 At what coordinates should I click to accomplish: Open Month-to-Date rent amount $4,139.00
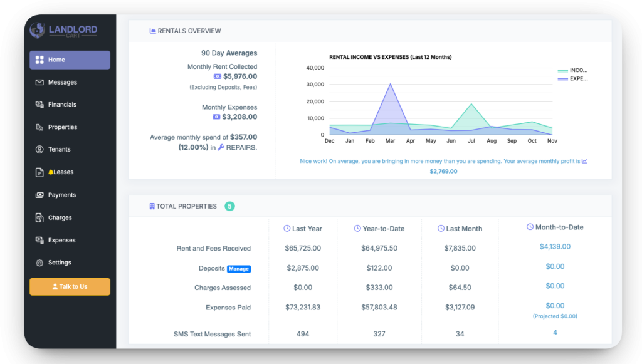tap(555, 247)
